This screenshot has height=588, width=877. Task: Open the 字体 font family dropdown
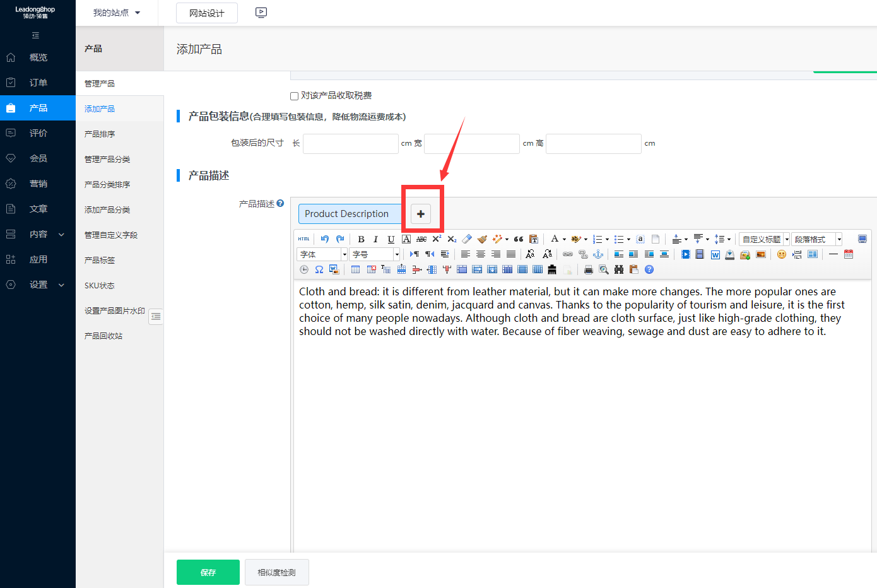tap(322, 254)
